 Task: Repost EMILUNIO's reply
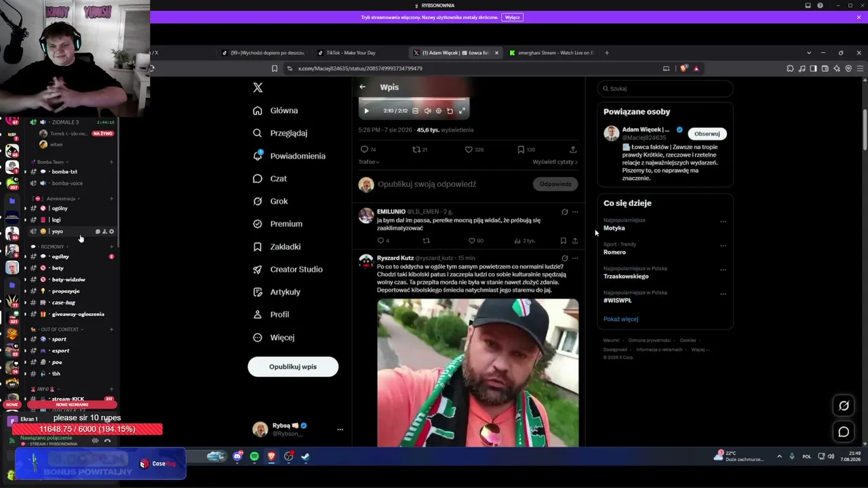click(426, 241)
